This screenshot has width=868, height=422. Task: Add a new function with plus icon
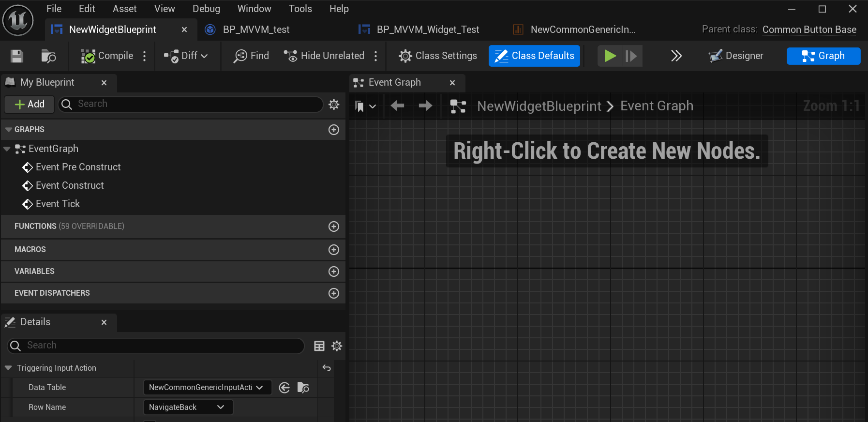pyautogui.click(x=334, y=226)
